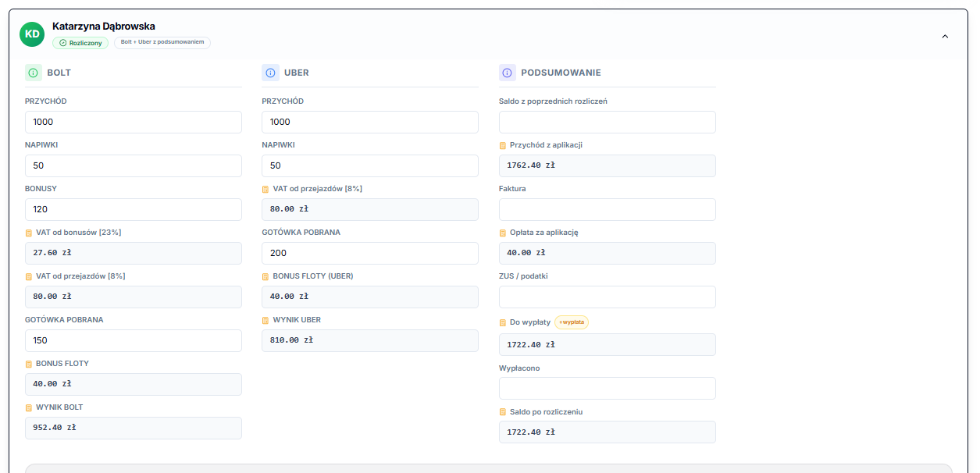Click the Do wypłaty value 1722.40 zł
Viewport: 980px width, 473px height.
point(608,345)
